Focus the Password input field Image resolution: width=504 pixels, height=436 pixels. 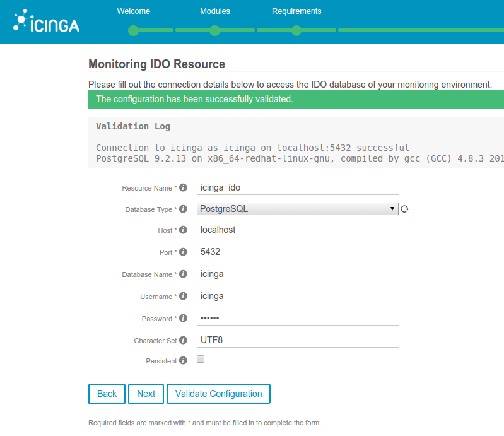298,318
